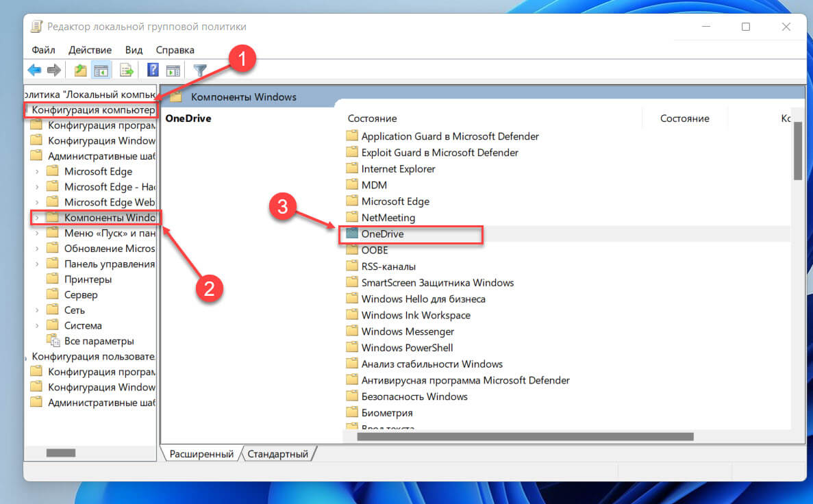The height and width of the screenshot is (504, 813).
Task: Click the Forward arrow toolbar icon
Action: [x=54, y=70]
